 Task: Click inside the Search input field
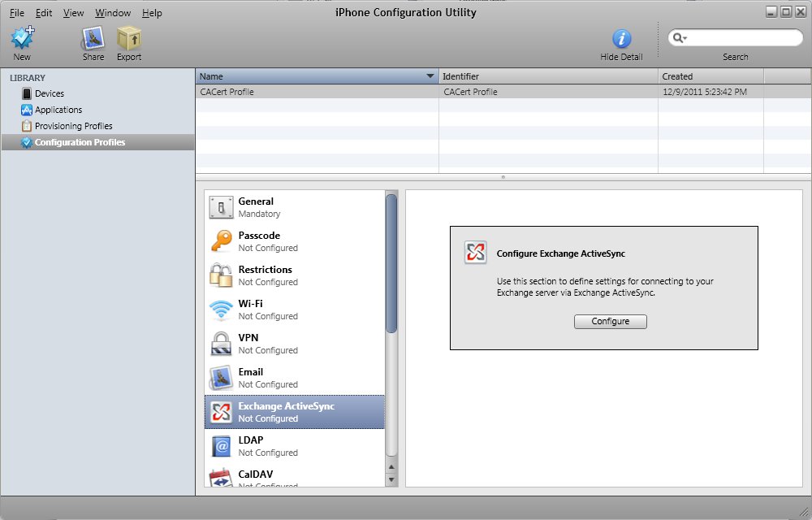point(743,38)
